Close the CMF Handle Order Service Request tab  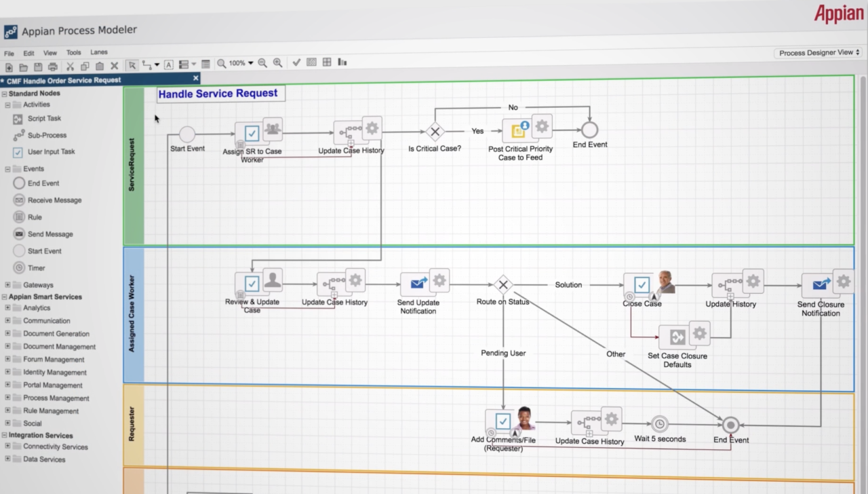195,78
